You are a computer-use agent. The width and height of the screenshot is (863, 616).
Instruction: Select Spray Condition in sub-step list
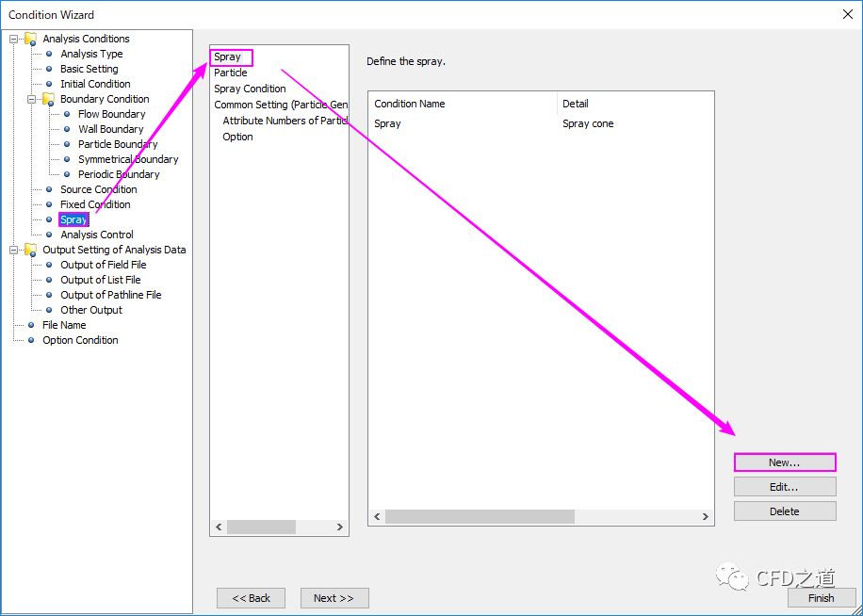coord(250,89)
